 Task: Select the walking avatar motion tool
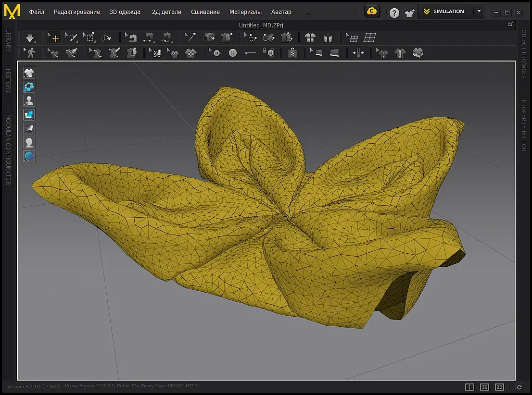(31, 53)
